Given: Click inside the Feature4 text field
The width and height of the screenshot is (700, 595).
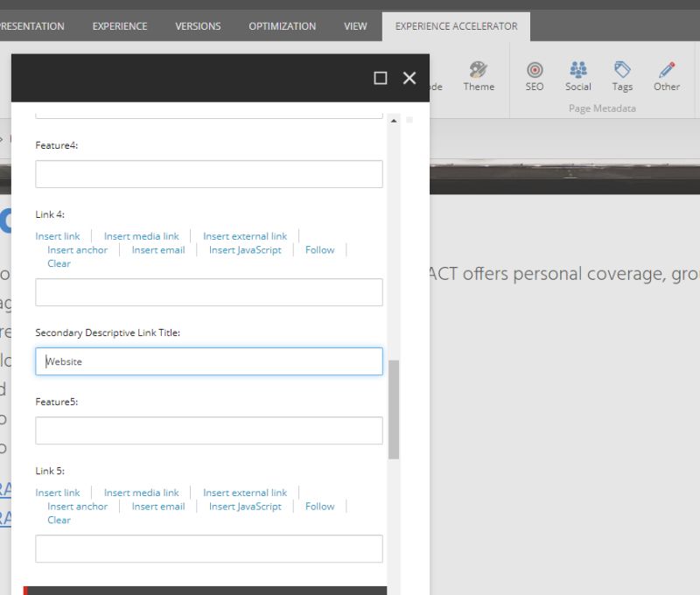Looking at the screenshot, I should click(208, 173).
